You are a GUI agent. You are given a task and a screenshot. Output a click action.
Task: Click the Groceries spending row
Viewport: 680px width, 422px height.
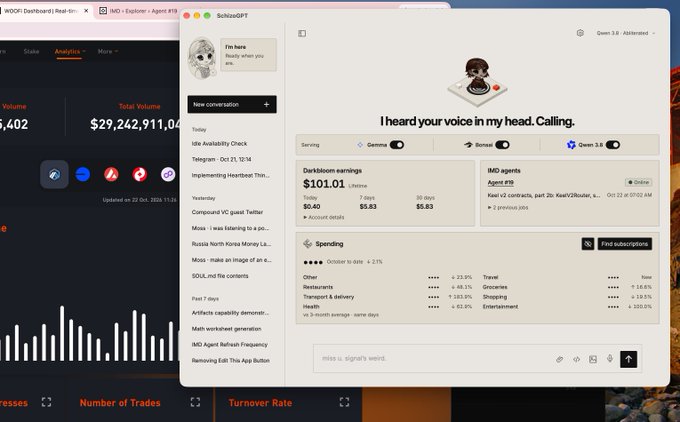pyautogui.click(x=567, y=287)
